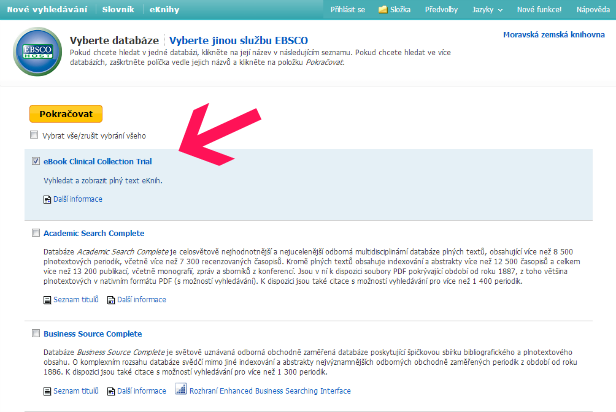The width and height of the screenshot is (616, 412).
Task: Open Další informace under eBook Clinical Collection
Action: click(78, 199)
